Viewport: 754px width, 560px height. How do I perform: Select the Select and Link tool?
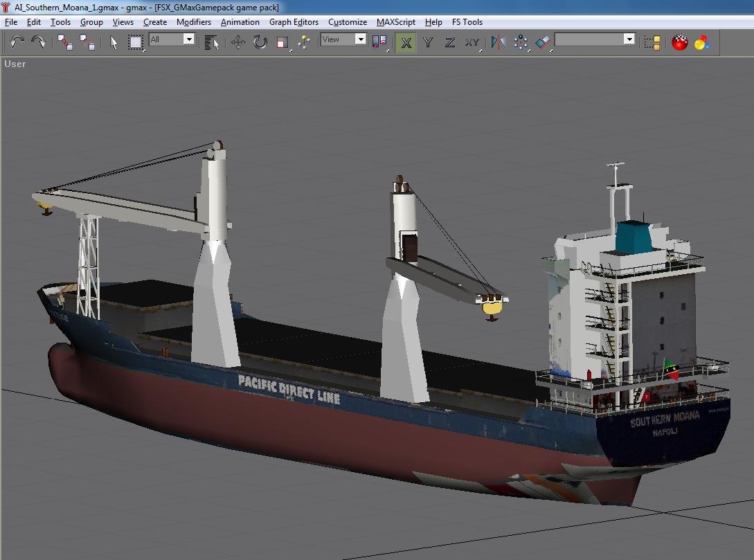(x=65, y=42)
